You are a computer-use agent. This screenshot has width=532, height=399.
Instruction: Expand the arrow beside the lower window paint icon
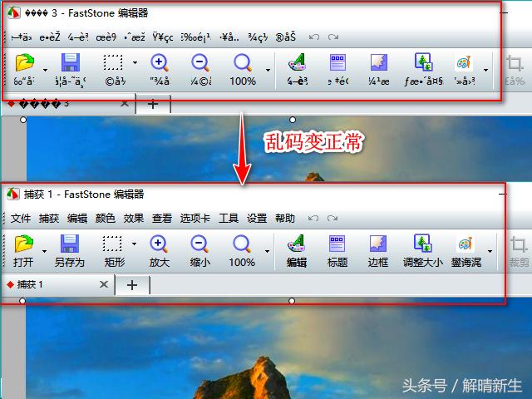[x=490, y=251]
